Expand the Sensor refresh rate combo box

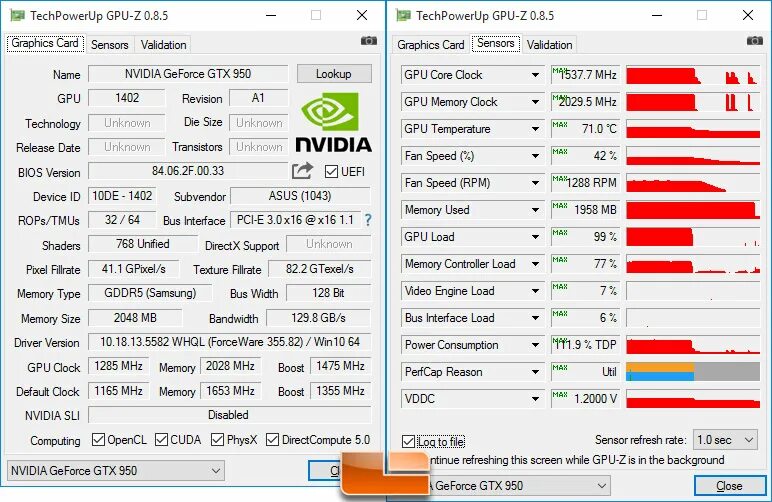coord(725,439)
